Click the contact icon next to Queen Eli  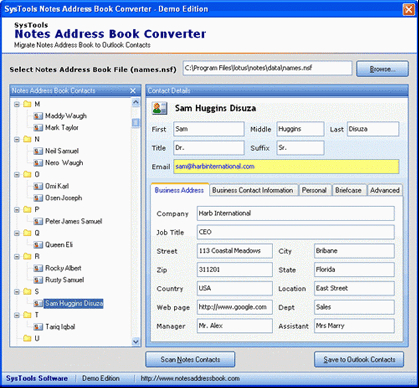pyautogui.click(x=38, y=245)
